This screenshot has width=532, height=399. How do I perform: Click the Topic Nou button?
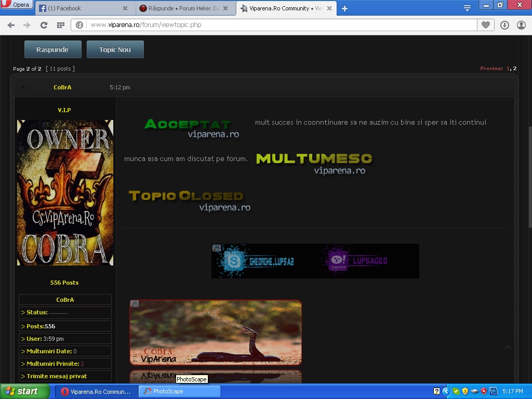(115, 49)
